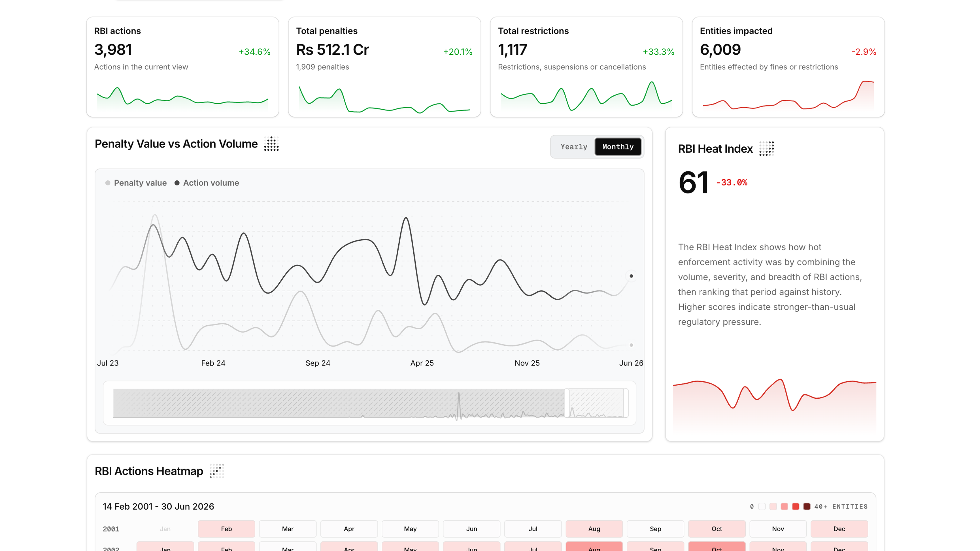Select Feb 2001 heatmap cell
Image resolution: width=980 pixels, height=551 pixels.
226,529
